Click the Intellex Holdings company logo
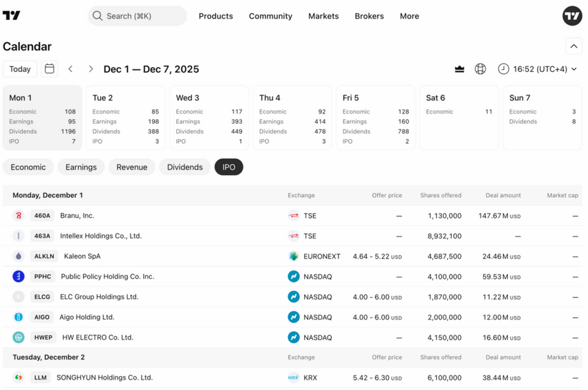The height and width of the screenshot is (390, 588). click(19, 236)
